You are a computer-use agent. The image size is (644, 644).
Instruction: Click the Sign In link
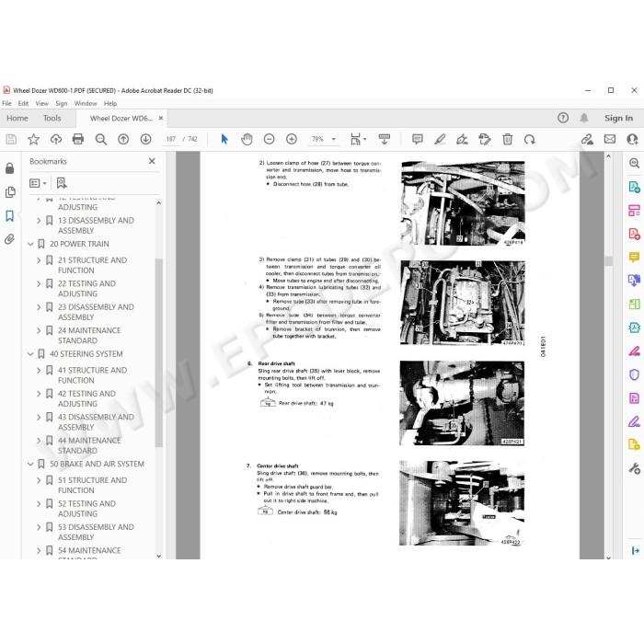coord(618,119)
